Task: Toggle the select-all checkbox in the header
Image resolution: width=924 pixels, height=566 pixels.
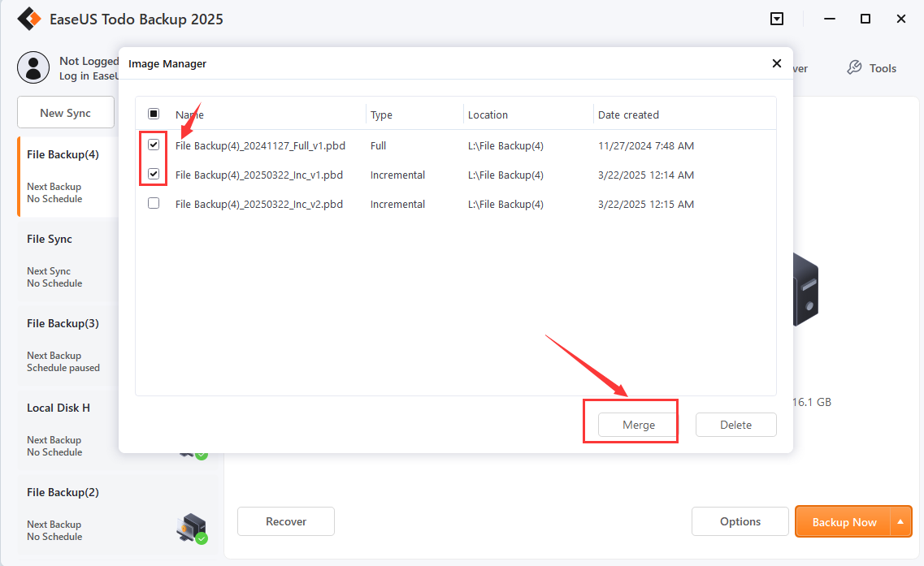Action: (154, 114)
